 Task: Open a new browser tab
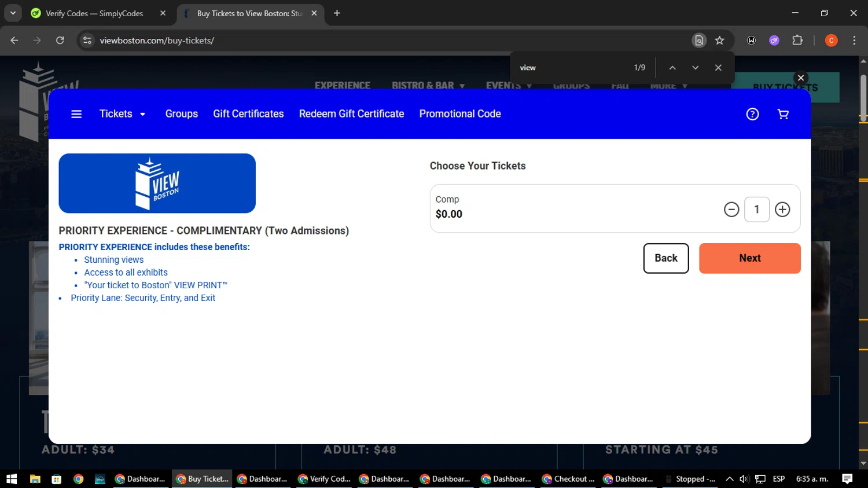click(337, 13)
